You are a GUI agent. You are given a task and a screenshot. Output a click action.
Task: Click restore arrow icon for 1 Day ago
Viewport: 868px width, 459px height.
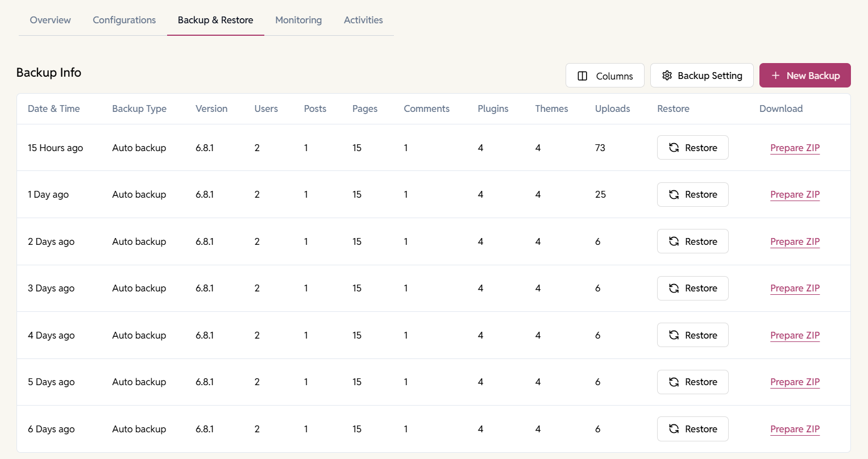(674, 194)
